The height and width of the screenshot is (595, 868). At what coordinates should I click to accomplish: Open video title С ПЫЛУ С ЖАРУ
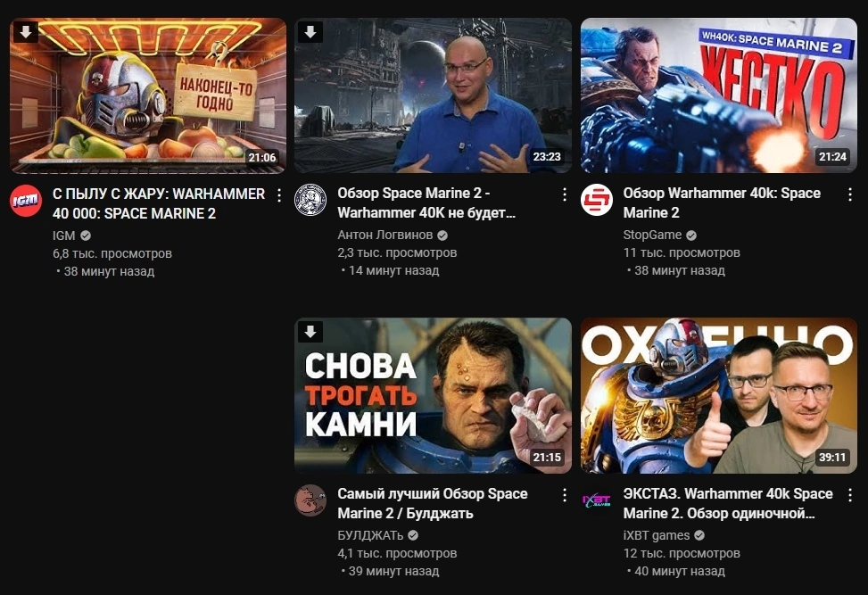click(159, 203)
